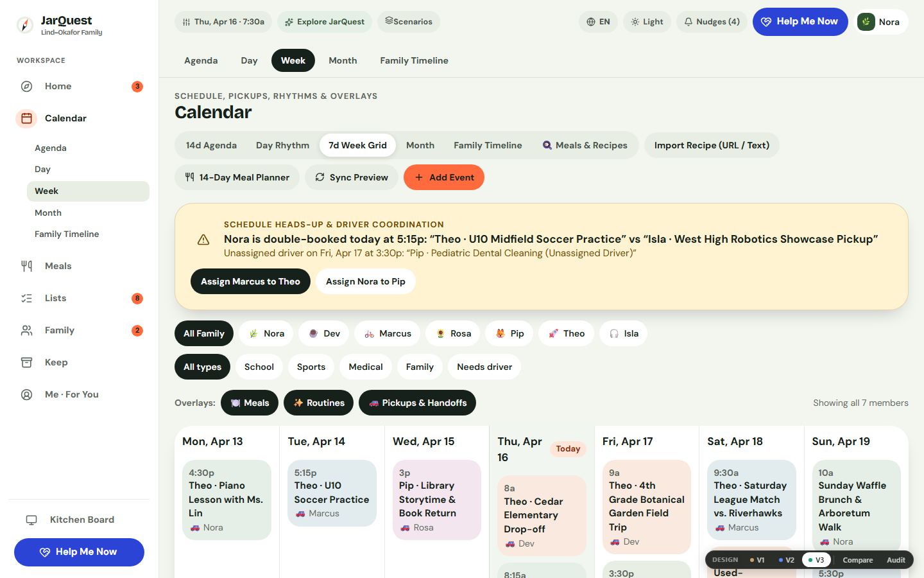The height and width of the screenshot is (578, 924).
Task: Select design version V1
Action: click(757, 560)
